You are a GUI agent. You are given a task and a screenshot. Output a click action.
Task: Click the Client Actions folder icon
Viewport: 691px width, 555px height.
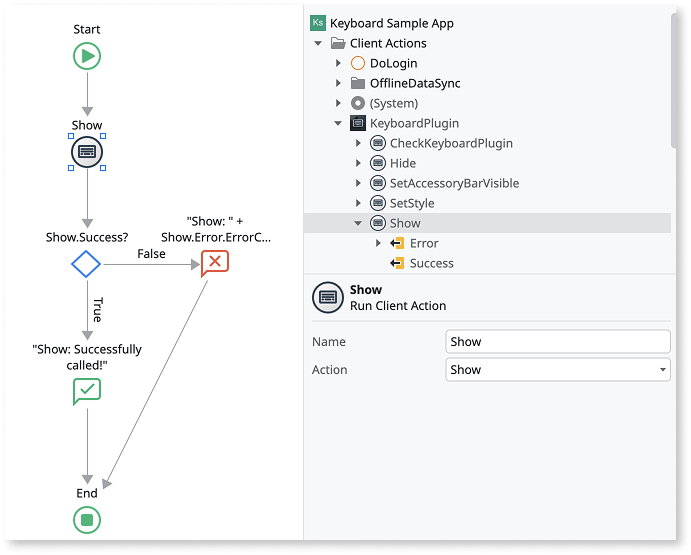[338, 43]
